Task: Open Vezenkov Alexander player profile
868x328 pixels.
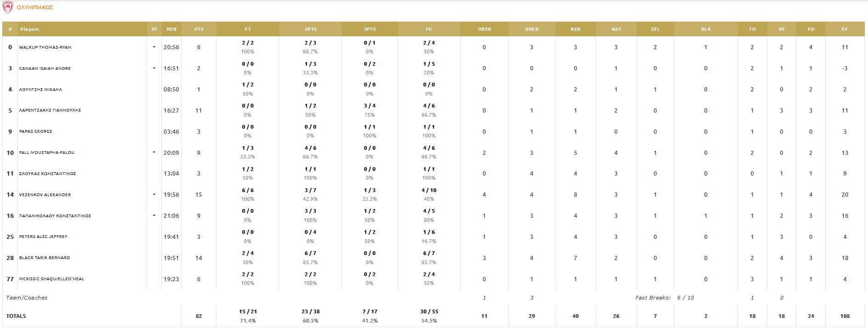Action: tap(45, 195)
